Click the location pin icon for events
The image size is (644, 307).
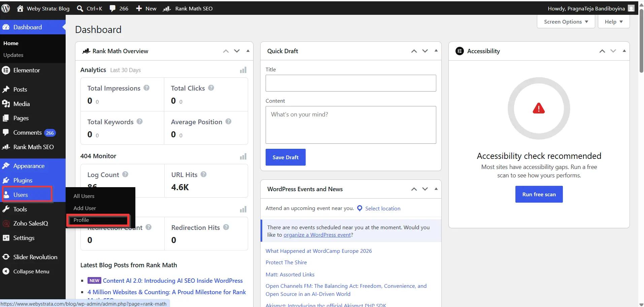click(x=360, y=208)
